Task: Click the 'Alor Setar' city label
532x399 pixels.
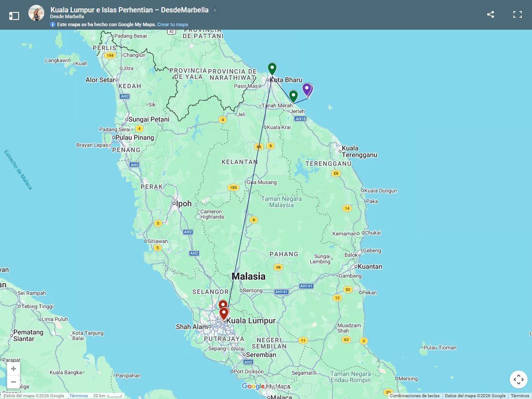Action: (x=101, y=80)
